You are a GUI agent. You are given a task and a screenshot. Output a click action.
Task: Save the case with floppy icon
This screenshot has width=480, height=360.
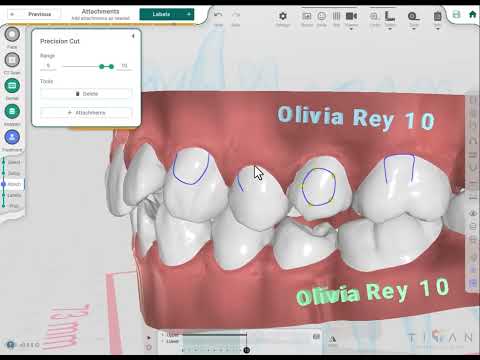click(x=456, y=15)
